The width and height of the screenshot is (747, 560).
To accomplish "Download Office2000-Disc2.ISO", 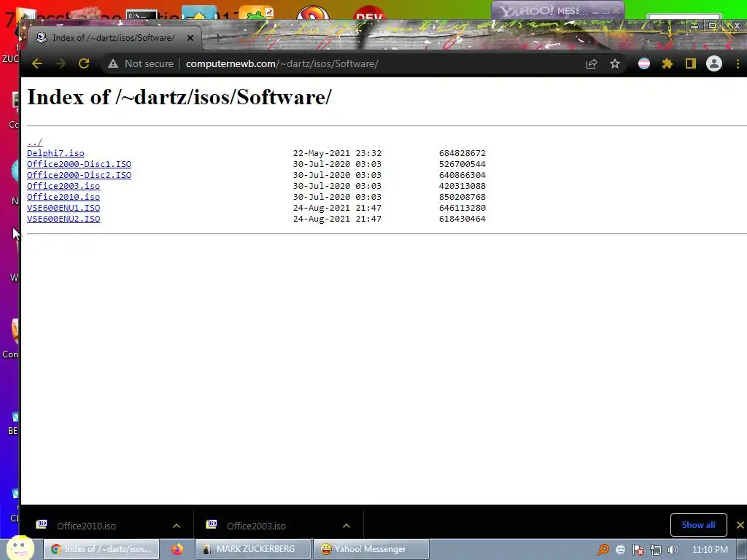I will (79, 175).
